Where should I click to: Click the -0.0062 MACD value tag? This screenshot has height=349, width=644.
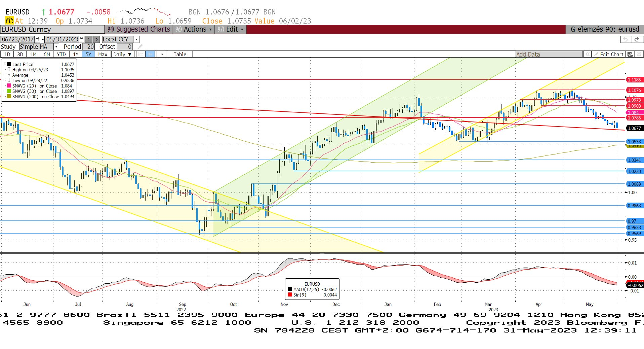635,285
